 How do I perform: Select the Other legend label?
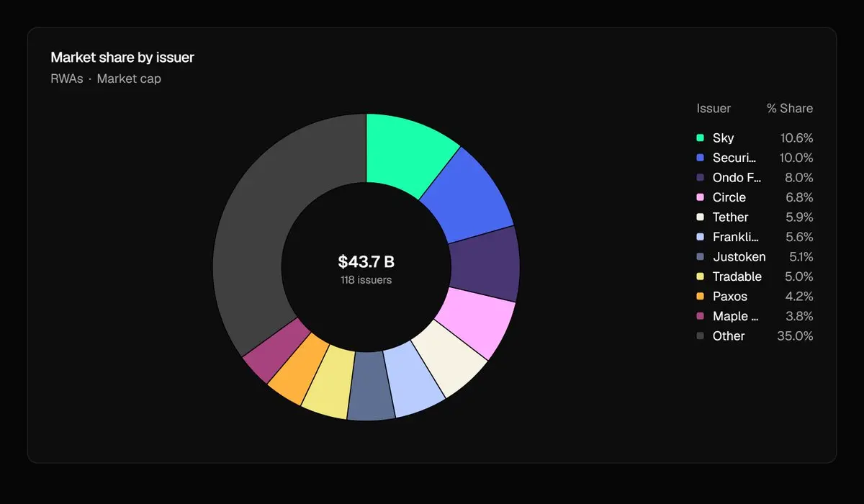pos(729,336)
